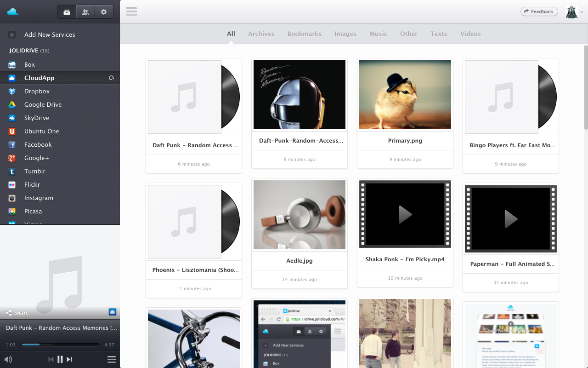Click the now playing track title
588x368 pixels.
click(62, 328)
